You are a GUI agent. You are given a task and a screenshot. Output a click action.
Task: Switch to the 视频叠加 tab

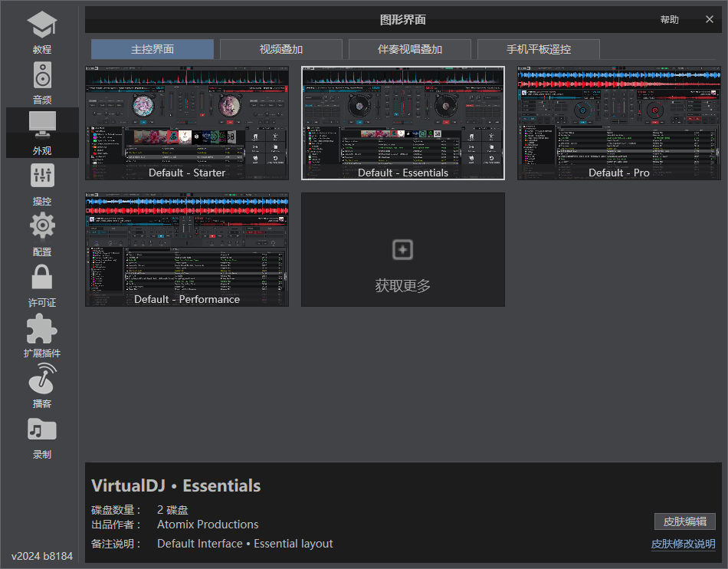(281, 49)
